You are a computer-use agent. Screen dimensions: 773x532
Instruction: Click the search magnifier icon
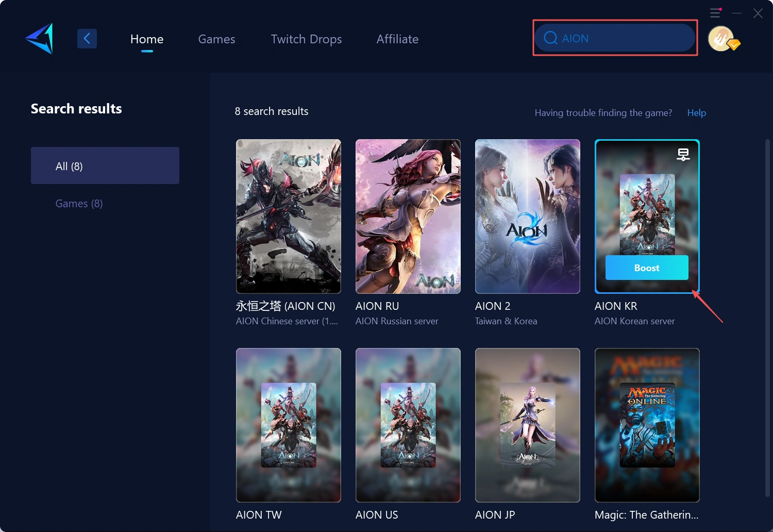(x=550, y=38)
